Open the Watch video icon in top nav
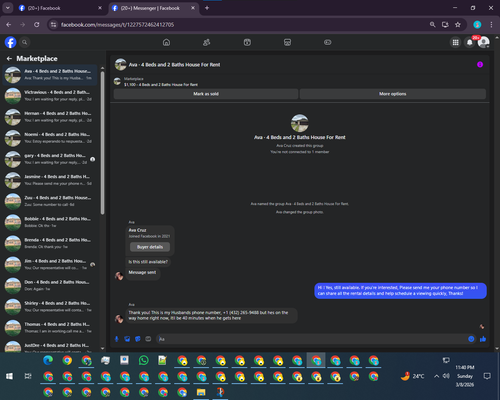 pyautogui.click(x=247, y=42)
